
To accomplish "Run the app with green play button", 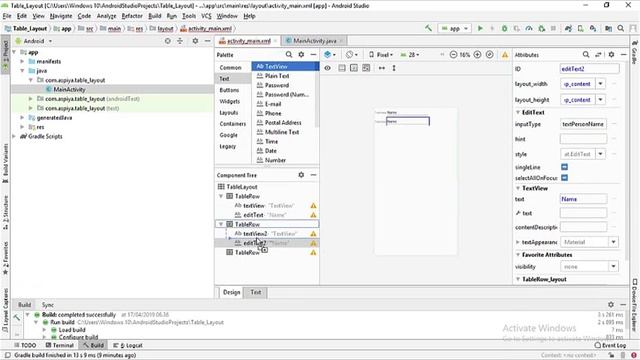I will [x=480, y=28].
